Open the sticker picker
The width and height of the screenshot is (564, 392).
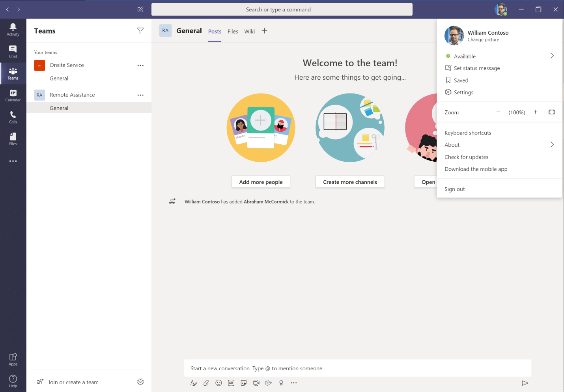[244, 383]
